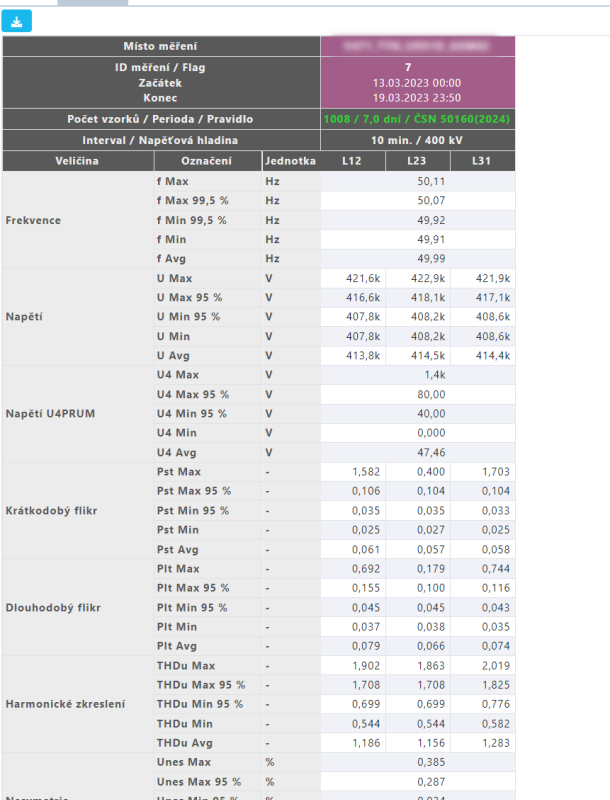Click the L12 column header
The image size is (610, 800).
pos(352,161)
